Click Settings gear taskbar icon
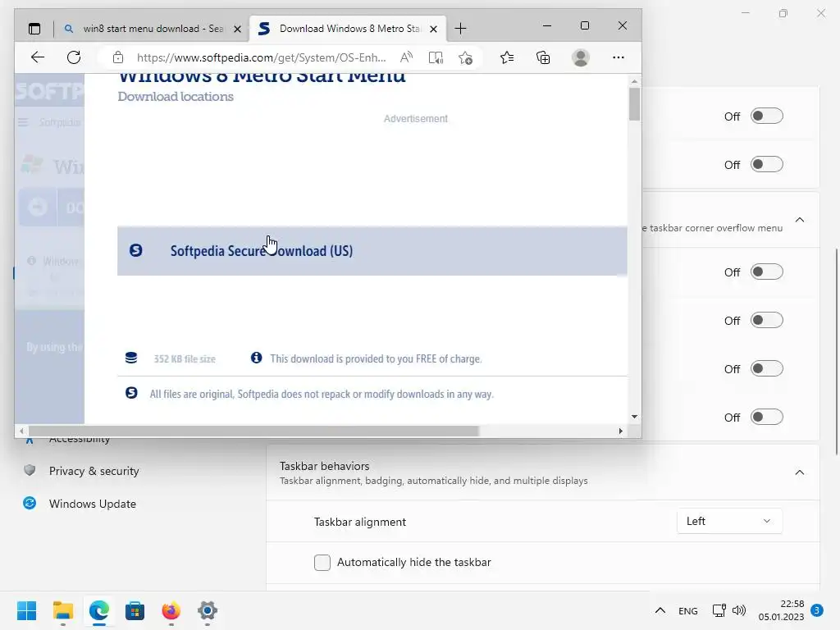 tap(208, 610)
